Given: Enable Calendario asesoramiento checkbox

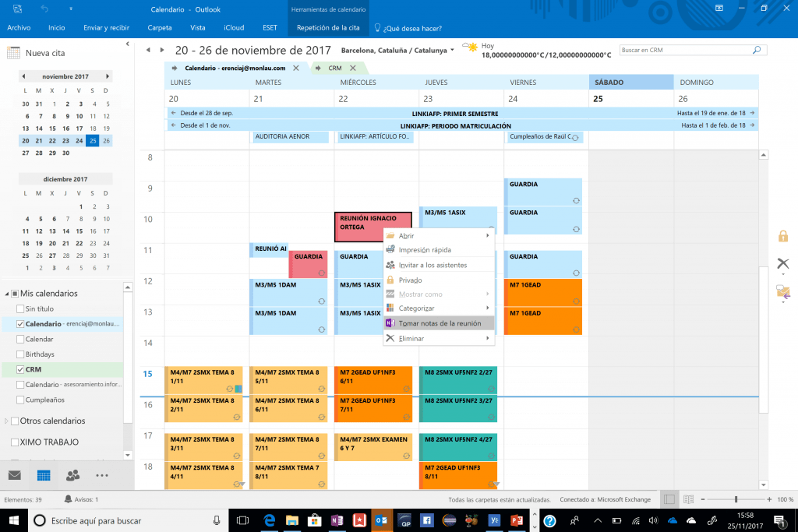Looking at the screenshot, I should point(20,385).
